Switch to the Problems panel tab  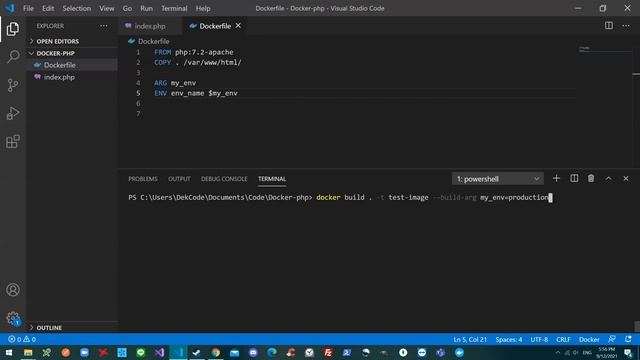pyautogui.click(x=143, y=179)
